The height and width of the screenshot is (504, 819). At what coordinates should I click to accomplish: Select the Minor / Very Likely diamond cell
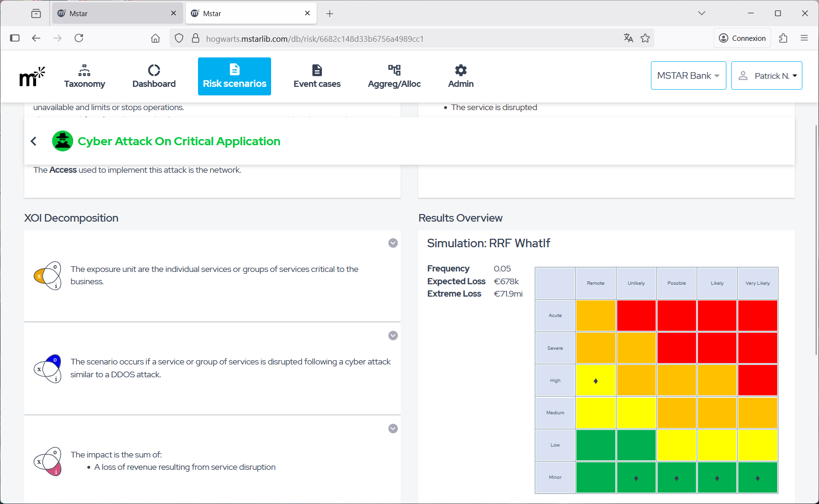758,477
